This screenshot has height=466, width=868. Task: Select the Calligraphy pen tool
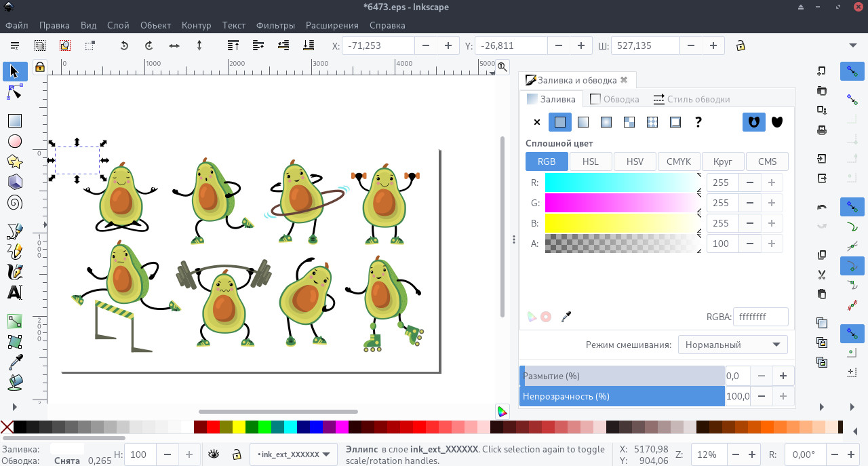pyautogui.click(x=14, y=271)
